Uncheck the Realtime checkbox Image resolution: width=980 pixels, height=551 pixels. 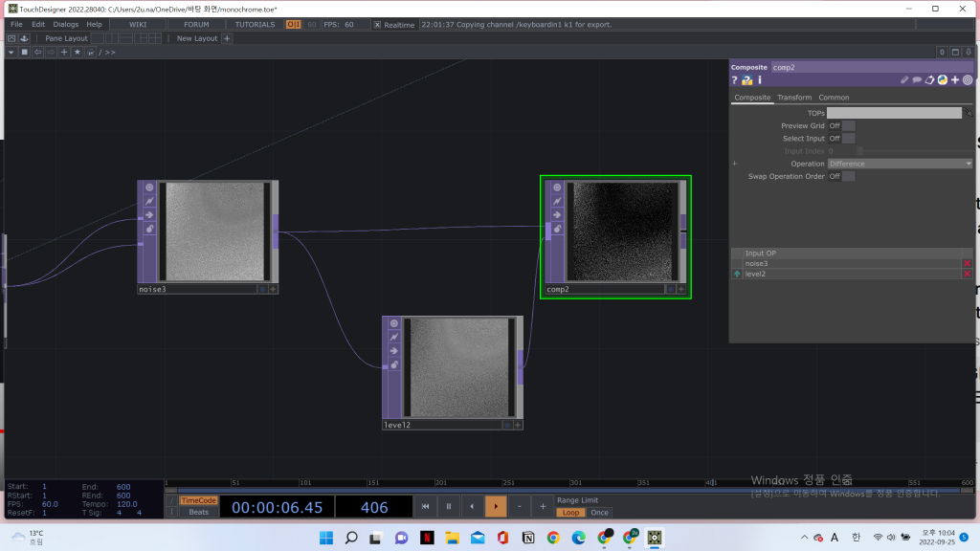point(377,25)
